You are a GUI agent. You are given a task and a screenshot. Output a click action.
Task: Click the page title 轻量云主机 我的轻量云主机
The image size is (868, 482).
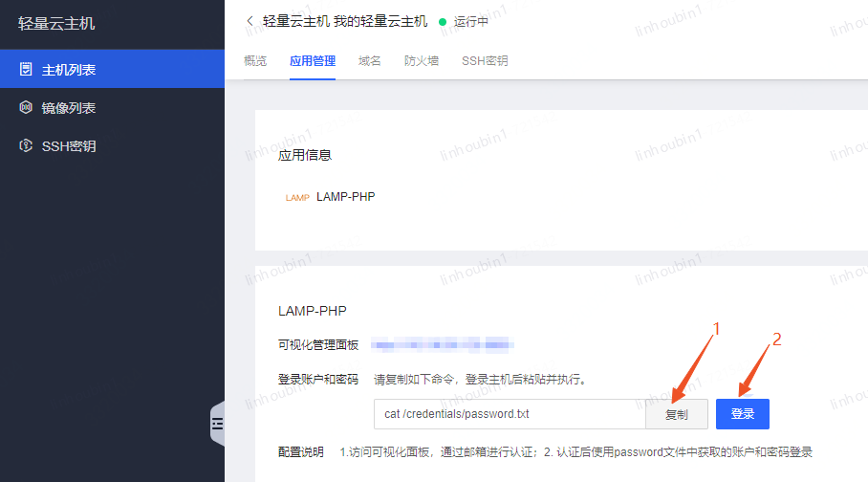coord(345,22)
